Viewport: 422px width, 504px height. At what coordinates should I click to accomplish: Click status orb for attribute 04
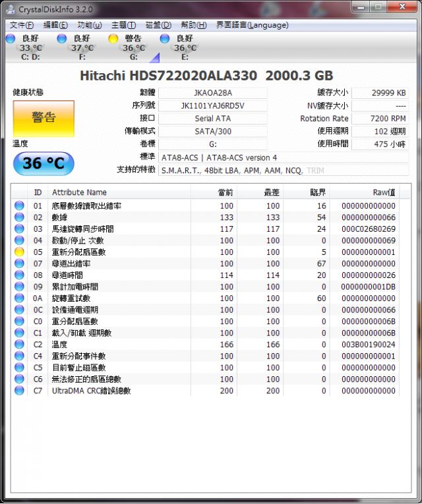19,240
